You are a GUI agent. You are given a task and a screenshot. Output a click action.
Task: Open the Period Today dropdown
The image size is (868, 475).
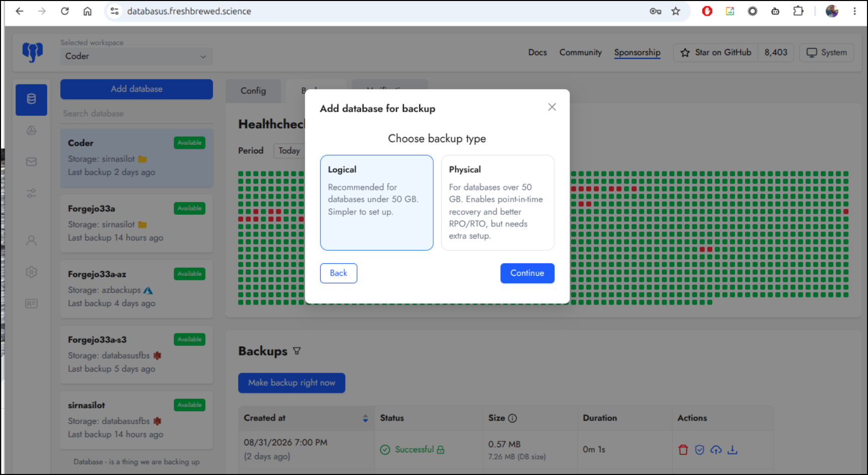coord(289,151)
